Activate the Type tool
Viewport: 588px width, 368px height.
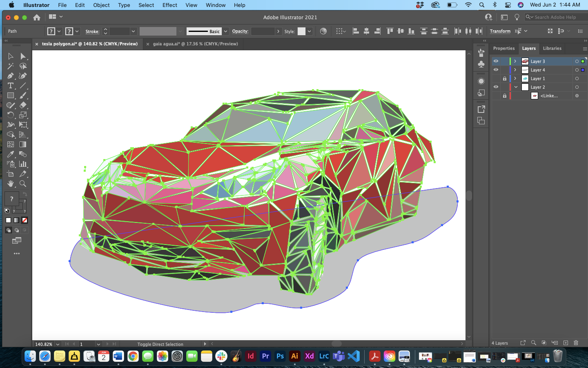11,85
